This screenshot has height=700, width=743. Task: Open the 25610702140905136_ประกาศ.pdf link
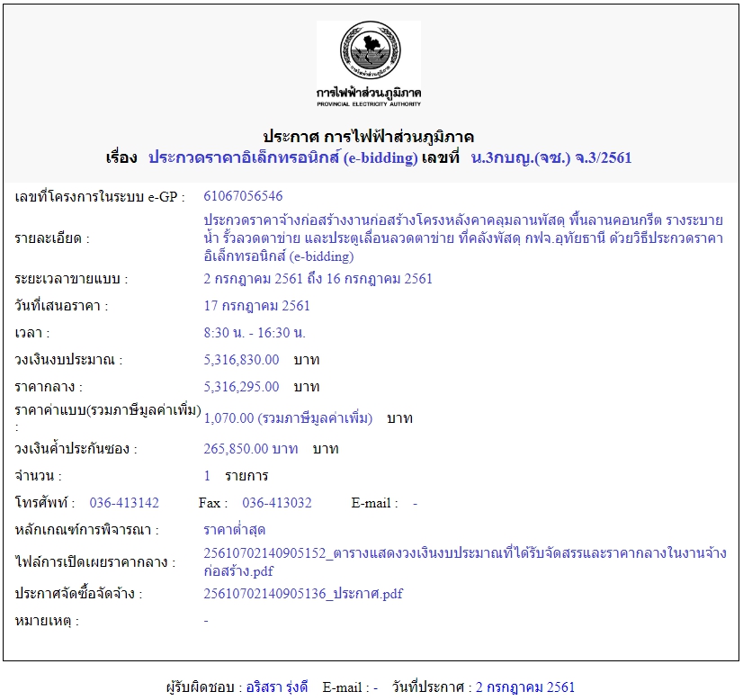click(303, 594)
